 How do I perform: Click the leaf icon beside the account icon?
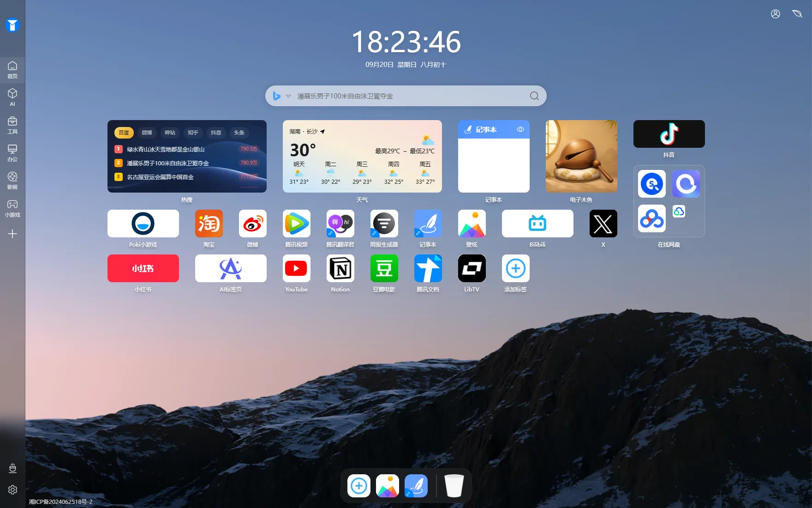click(x=797, y=14)
